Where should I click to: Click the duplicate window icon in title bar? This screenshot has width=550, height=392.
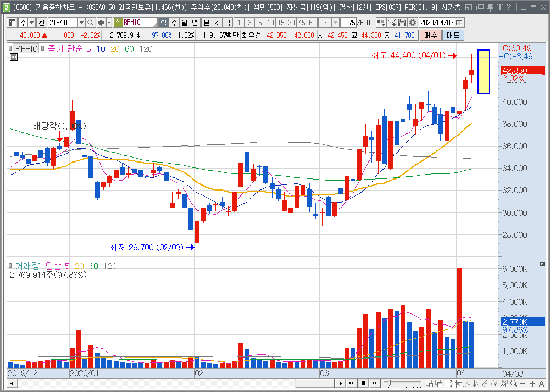pyautogui.click(x=480, y=7)
